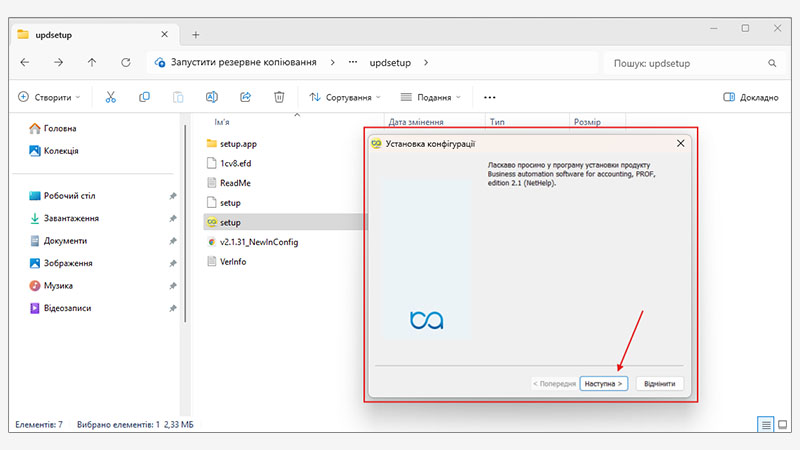Open Завантаження in the sidebar
Screen dimensions: 800x450
pyautogui.click(x=70, y=218)
